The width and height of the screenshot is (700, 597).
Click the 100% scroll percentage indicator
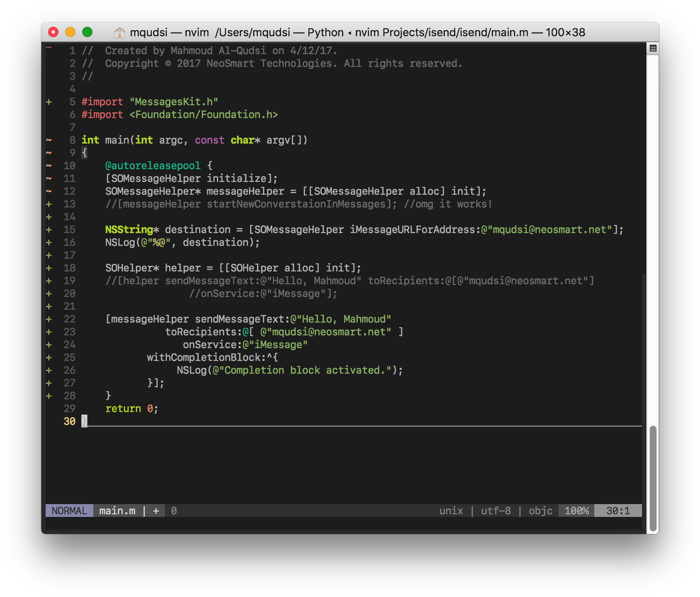pos(576,510)
